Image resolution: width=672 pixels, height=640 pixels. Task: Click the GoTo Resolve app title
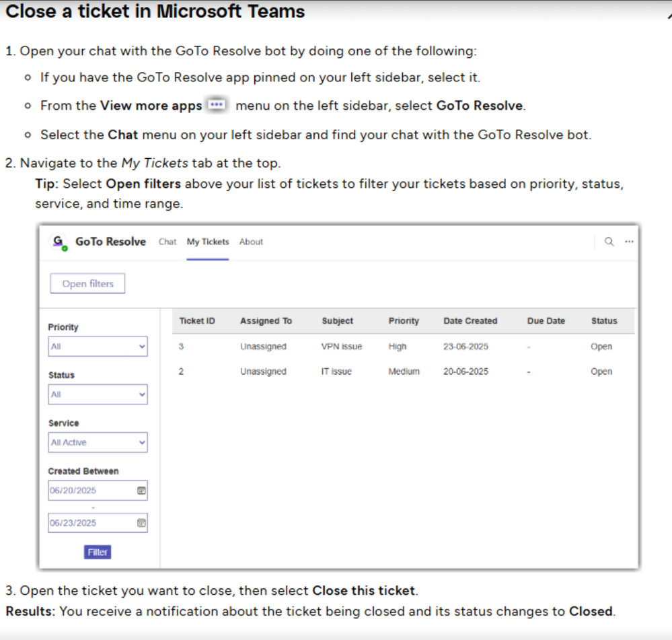pos(110,242)
